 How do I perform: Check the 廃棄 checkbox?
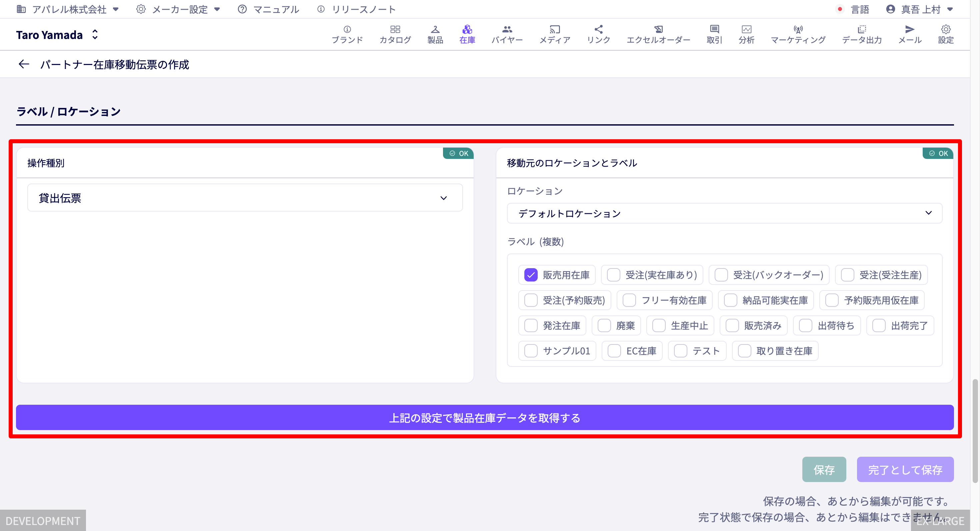click(604, 326)
